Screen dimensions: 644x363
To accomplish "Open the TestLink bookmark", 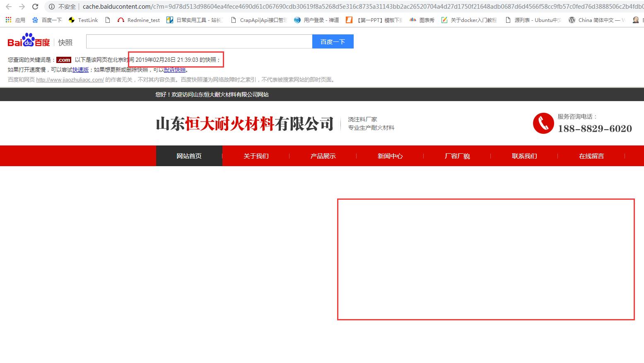I will click(83, 20).
